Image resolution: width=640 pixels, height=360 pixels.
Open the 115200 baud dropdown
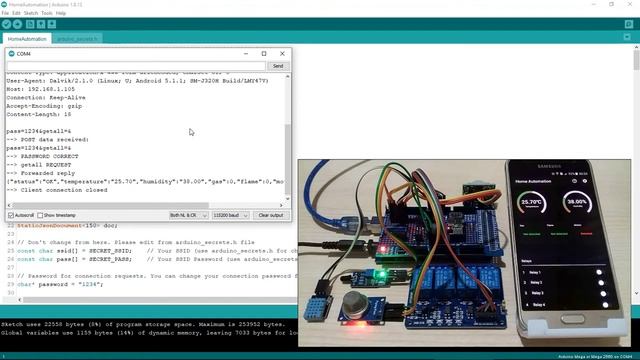click(231, 215)
